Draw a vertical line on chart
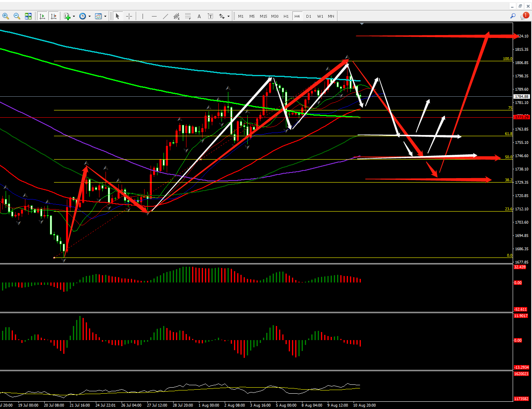Image resolution: width=532 pixels, height=409 pixels. 143,16
